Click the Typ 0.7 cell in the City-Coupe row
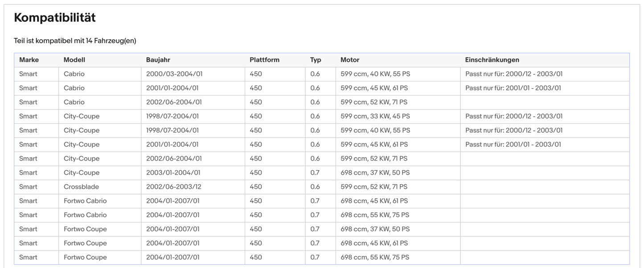The width and height of the screenshot is (644, 268). [315, 173]
